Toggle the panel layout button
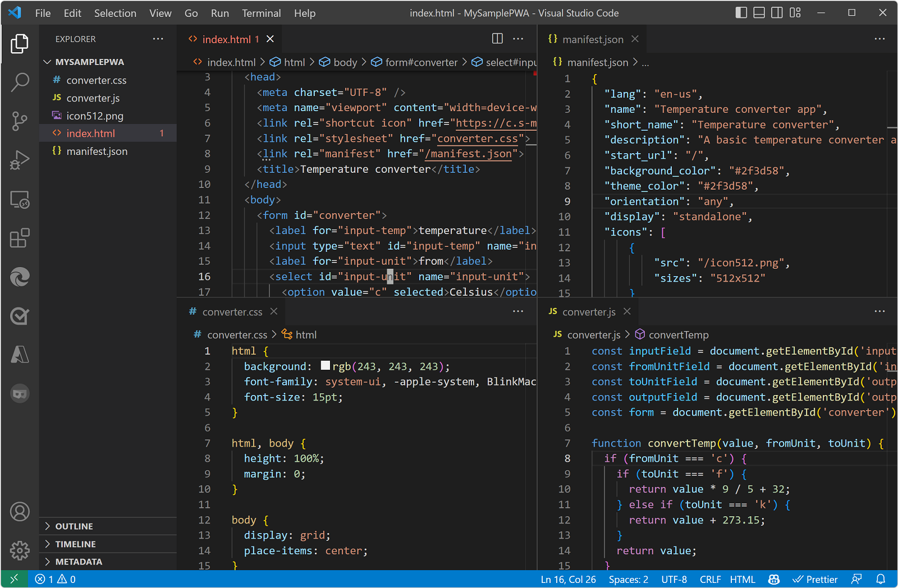The height and width of the screenshot is (588, 898). pos(759,13)
